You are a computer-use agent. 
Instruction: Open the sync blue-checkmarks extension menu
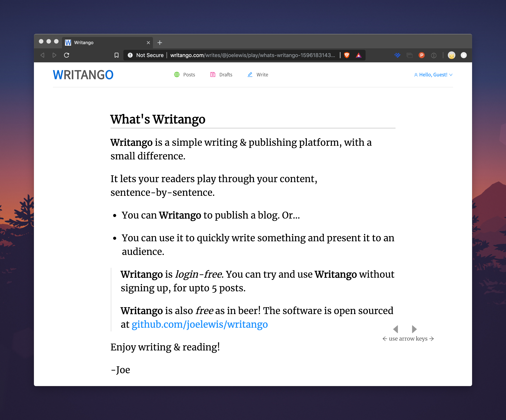coord(398,55)
